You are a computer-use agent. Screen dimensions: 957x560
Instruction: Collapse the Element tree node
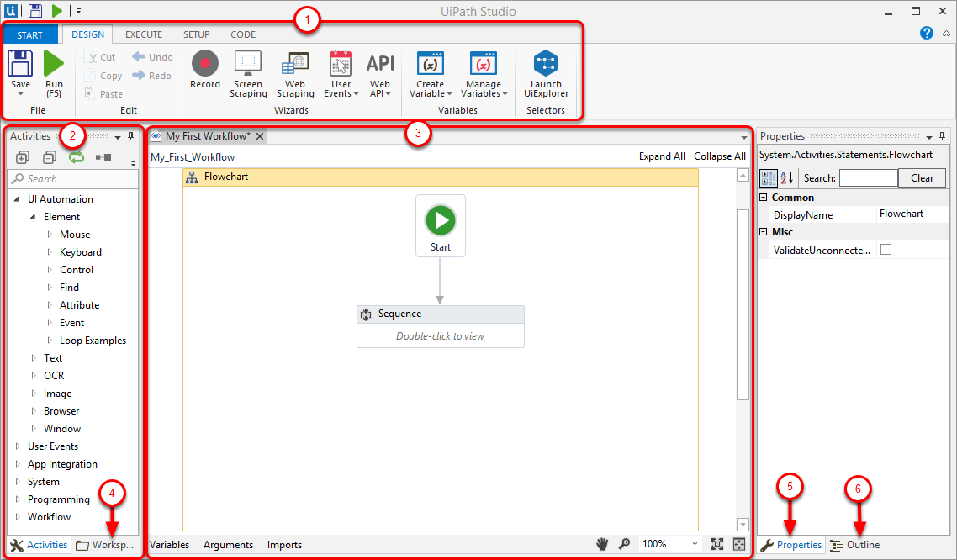pos(32,217)
